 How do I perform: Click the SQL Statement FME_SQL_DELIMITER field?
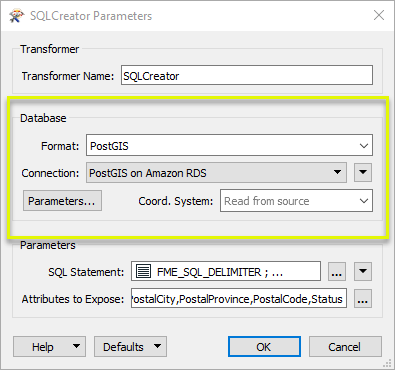(x=226, y=271)
